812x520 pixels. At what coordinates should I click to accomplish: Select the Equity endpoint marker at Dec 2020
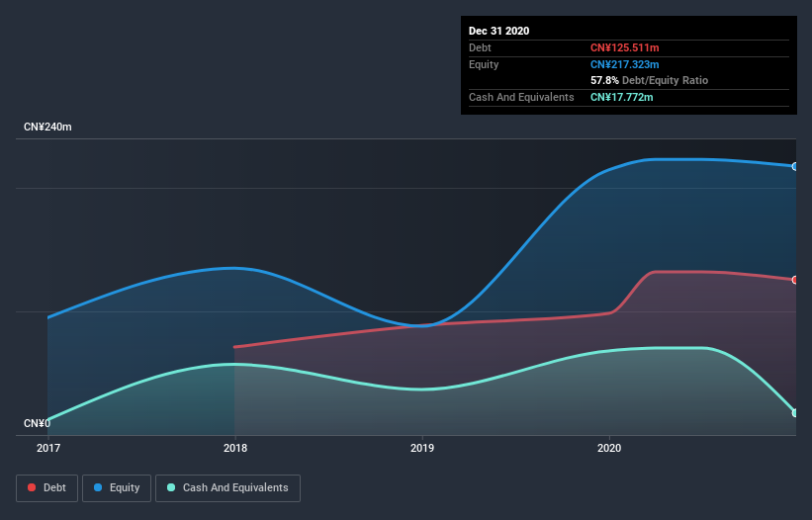[795, 167]
